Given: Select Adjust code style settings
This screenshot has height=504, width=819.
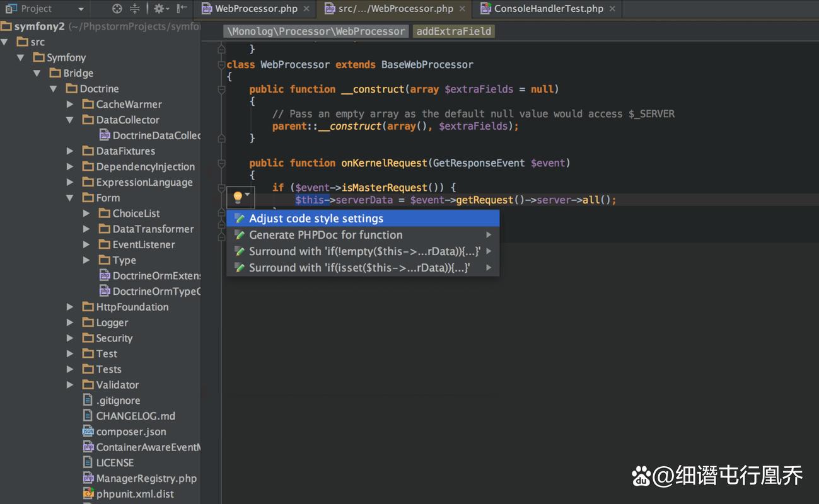Looking at the screenshot, I should tap(363, 219).
